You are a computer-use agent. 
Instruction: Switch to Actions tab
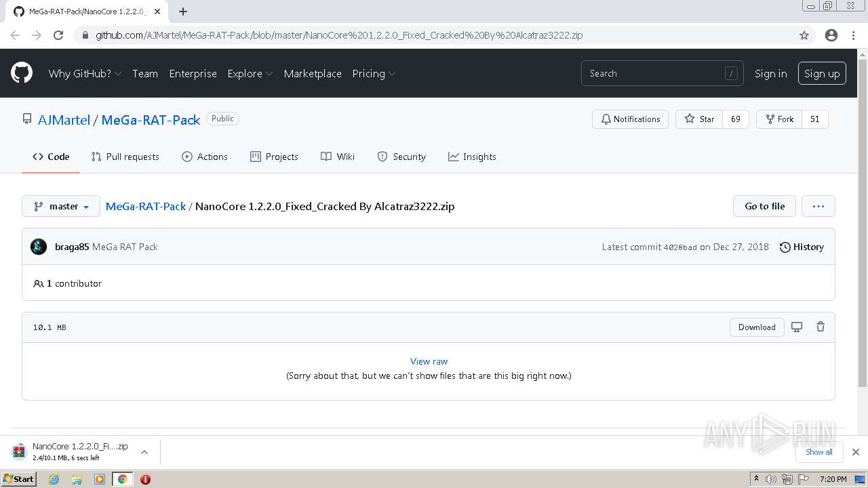[205, 157]
